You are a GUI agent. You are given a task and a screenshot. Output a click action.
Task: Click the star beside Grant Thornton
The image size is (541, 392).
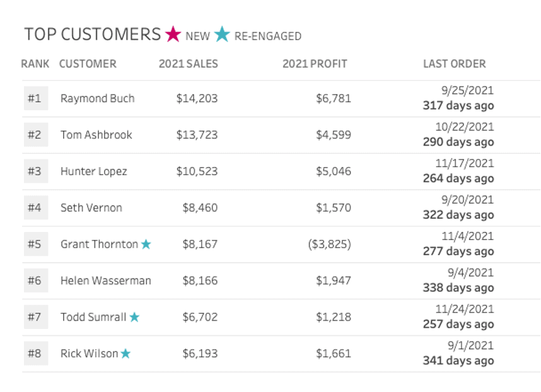pyautogui.click(x=146, y=245)
